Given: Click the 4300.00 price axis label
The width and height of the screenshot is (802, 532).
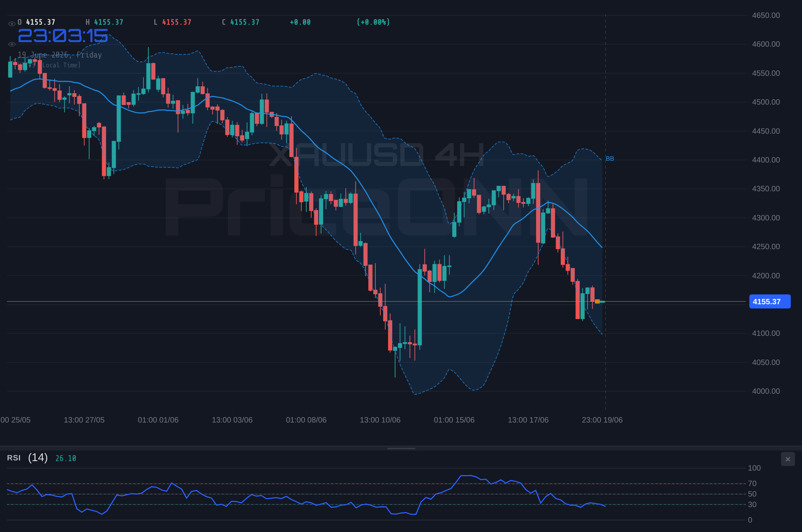Looking at the screenshot, I should point(766,218).
